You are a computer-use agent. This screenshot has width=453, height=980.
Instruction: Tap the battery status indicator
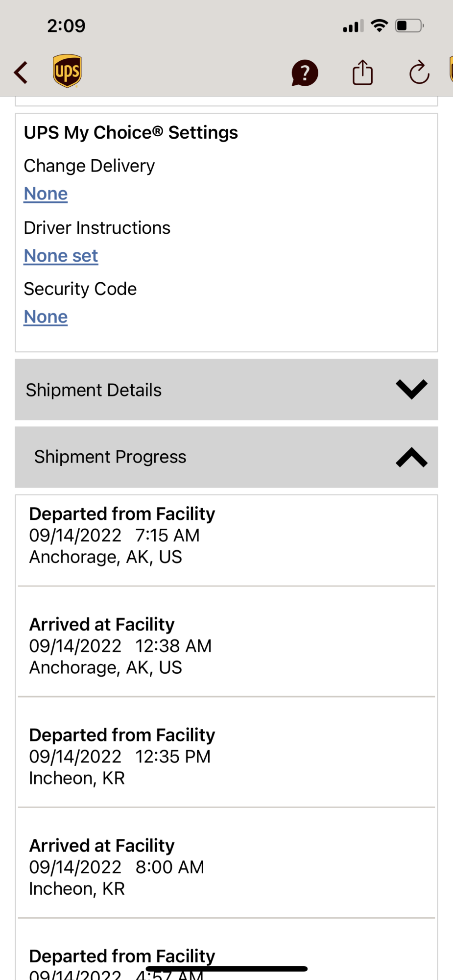pyautogui.click(x=409, y=25)
